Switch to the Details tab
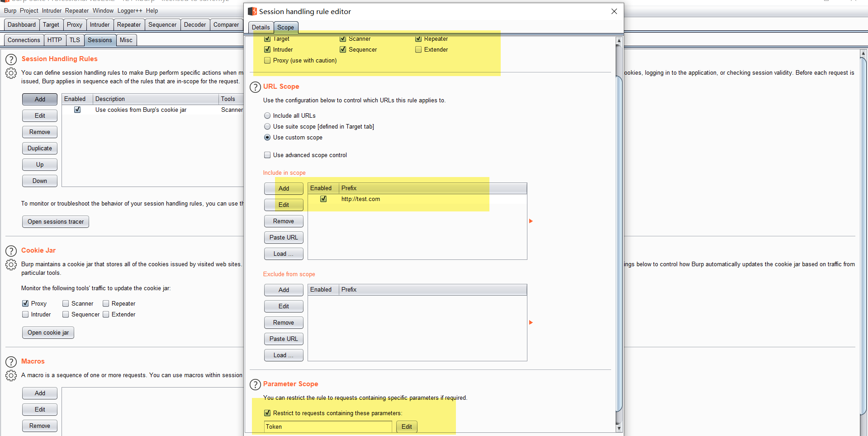Image resolution: width=868 pixels, height=436 pixels. click(x=261, y=28)
